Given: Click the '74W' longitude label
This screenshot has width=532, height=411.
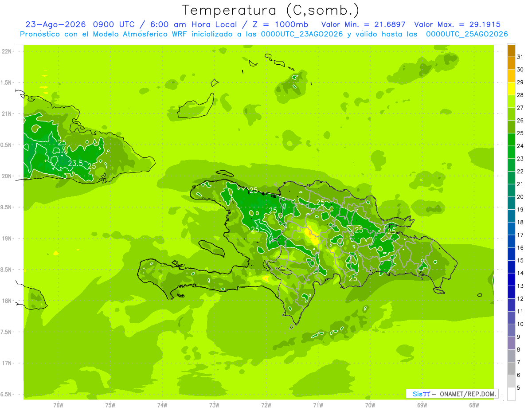Looking at the screenshot, I should point(162,405).
